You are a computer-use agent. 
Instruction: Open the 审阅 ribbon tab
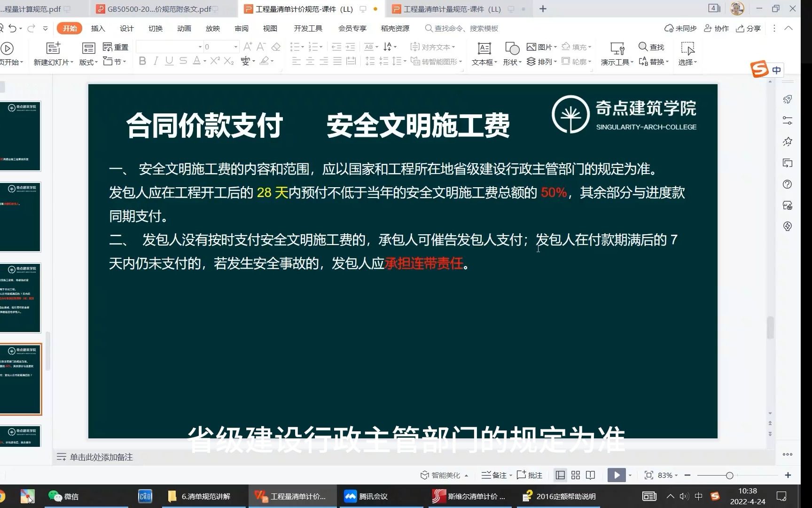(241, 28)
